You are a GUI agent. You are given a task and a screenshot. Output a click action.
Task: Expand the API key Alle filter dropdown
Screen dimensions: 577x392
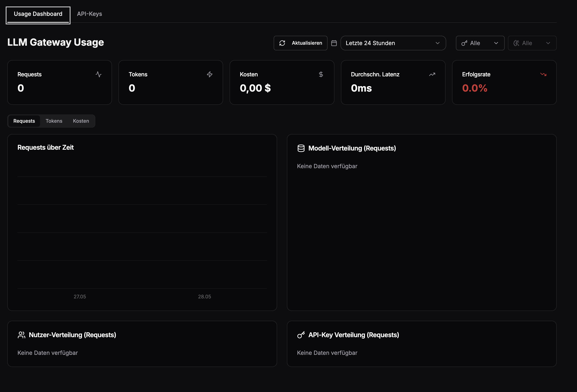[480, 43]
